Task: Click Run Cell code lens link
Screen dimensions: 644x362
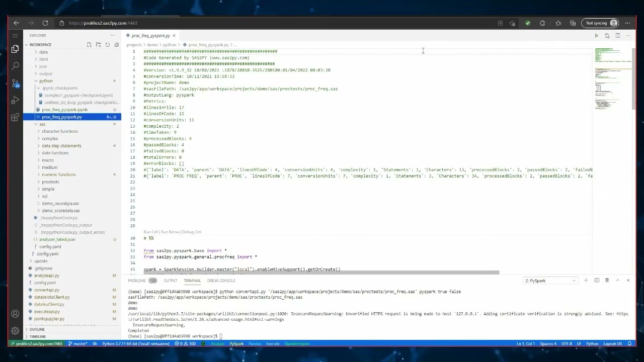Action: tap(150, 232)
